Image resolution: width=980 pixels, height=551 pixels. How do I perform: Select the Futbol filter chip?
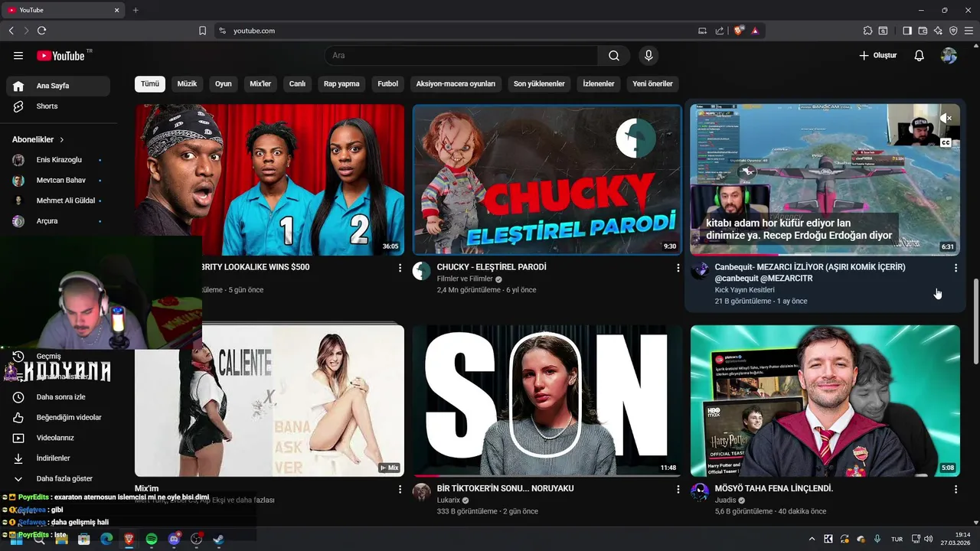(388, 83)
